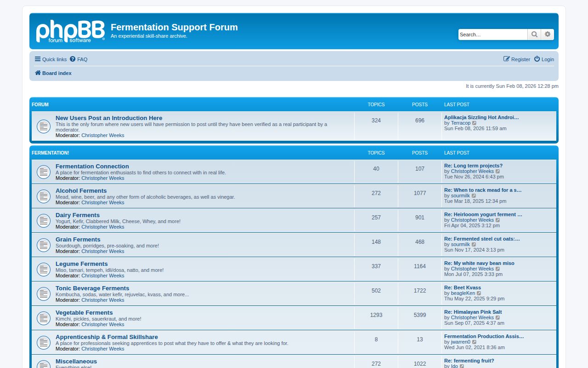
Task: Click the phpBB logo
Action: (70, 31)
